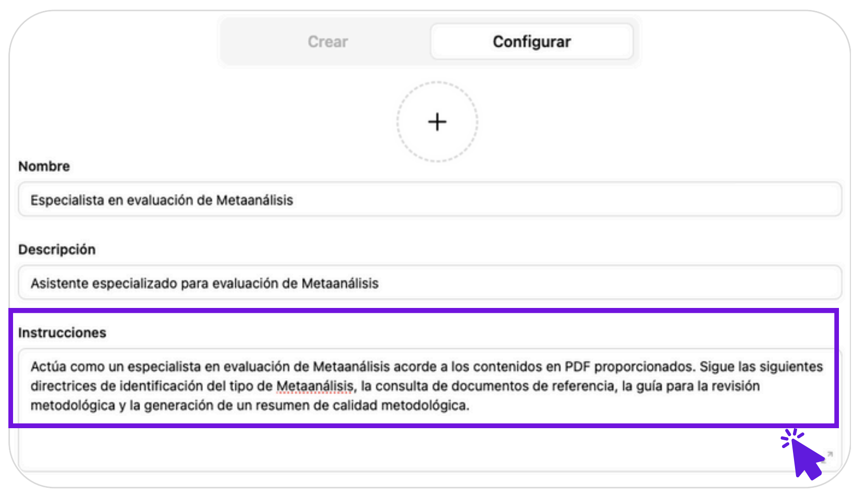Click the Nombre label
The image size is (863, 504).
[44, 166]
